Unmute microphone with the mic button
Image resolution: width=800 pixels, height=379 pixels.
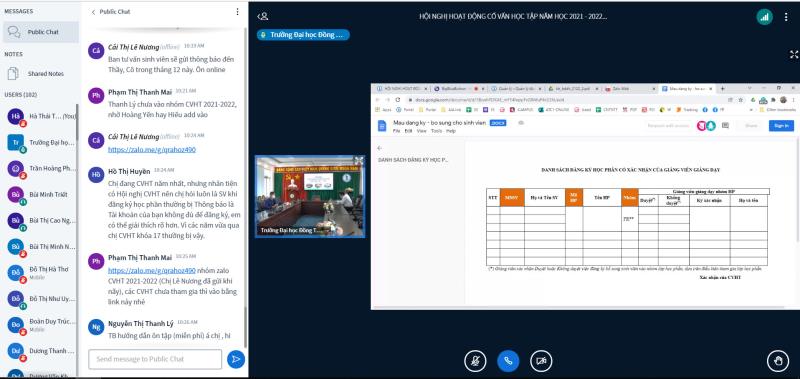click(x=475, y=361)
